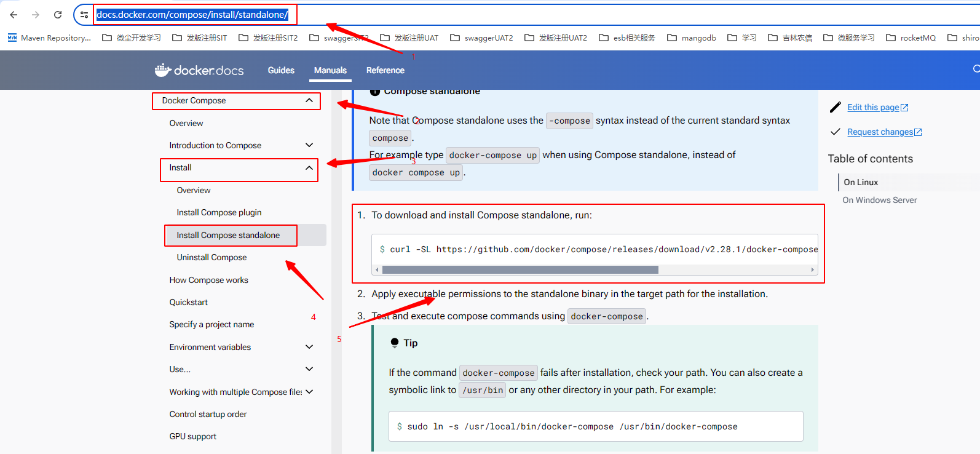The width and height of the screenshot is (980, 454).
Task: Expand Working with multiple Compose files chevron
Action: [309, 392]
